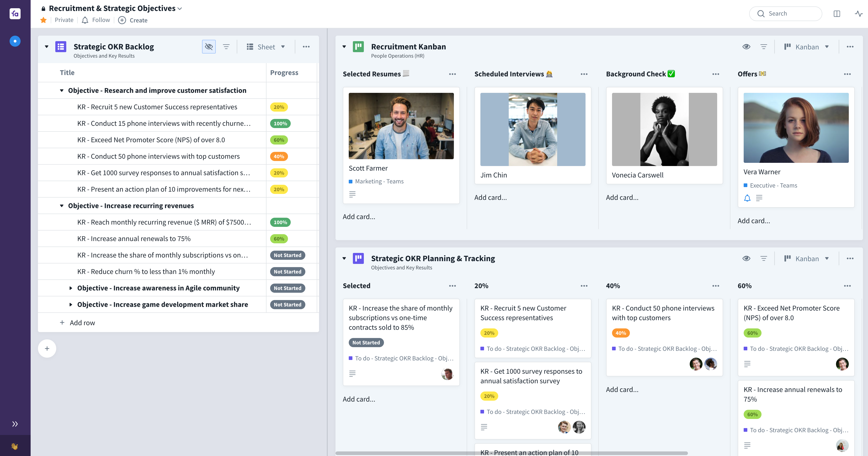The height and width of the screenshot is (456, 868).
Task: Click the activity pulse icon top right
Action: point(858,13)
